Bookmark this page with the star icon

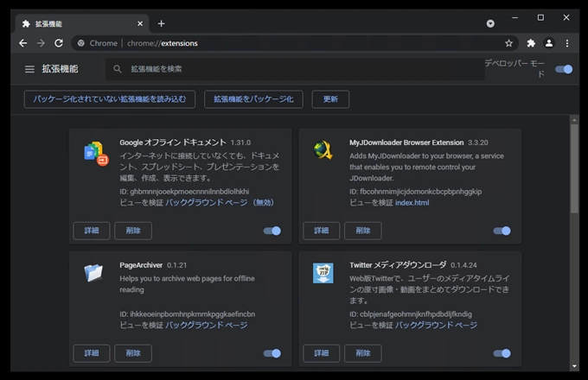click(509, 43)
